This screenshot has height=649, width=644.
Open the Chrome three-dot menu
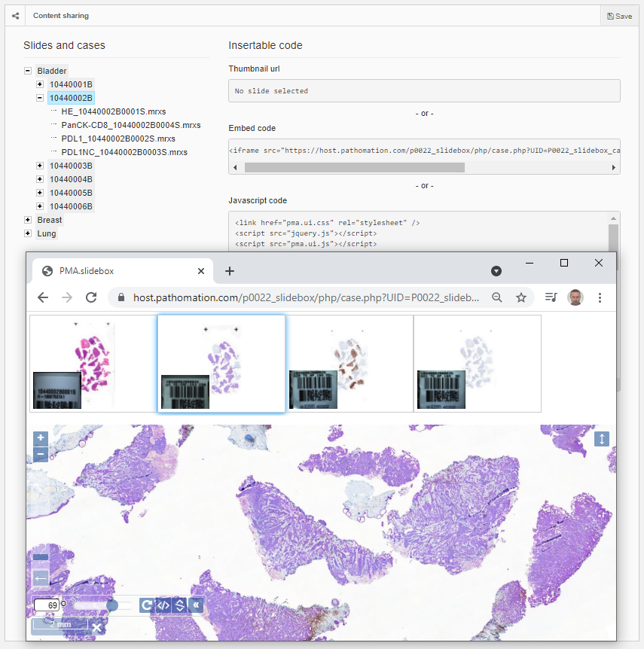[x=600, y=297]
